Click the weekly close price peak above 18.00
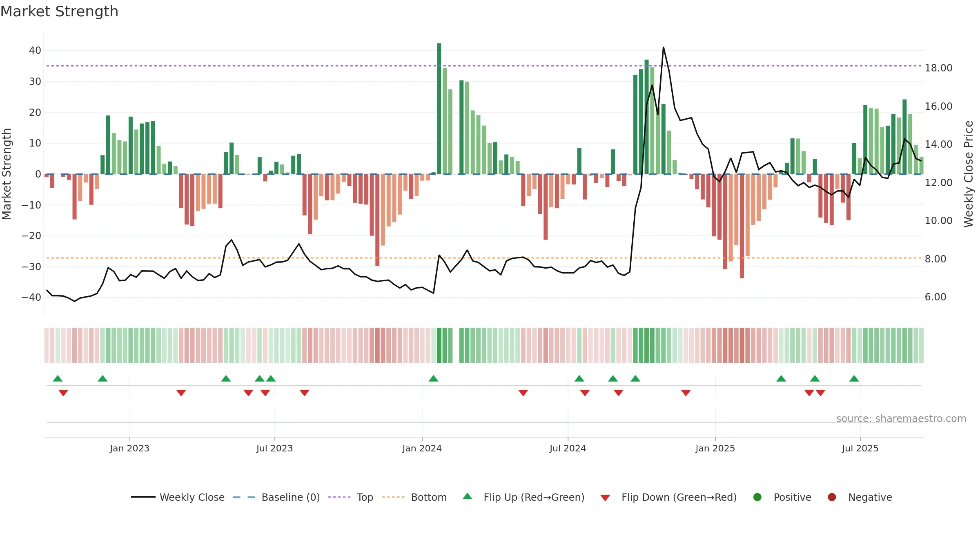980x551 pixels. click(x=663, y=47)
